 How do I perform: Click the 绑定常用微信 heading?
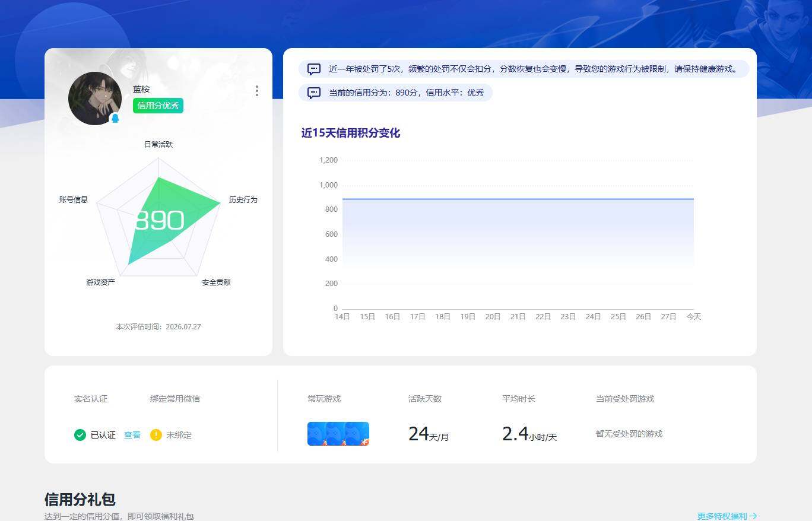click(175, 399)
